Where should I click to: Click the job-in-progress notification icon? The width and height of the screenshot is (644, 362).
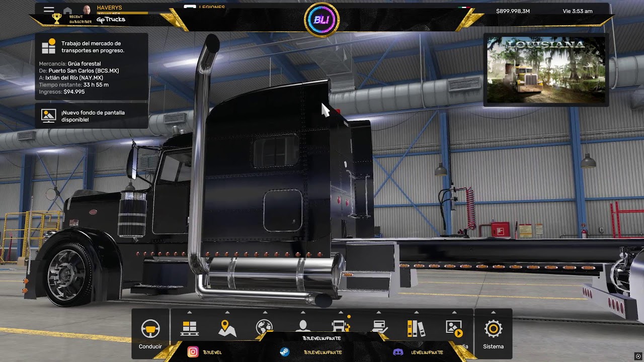[48, 46]
